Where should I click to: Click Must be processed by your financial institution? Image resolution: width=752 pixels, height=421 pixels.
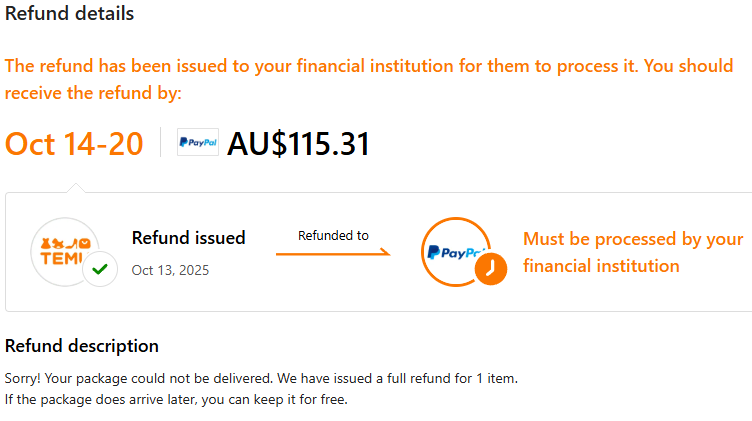[632, 252]
